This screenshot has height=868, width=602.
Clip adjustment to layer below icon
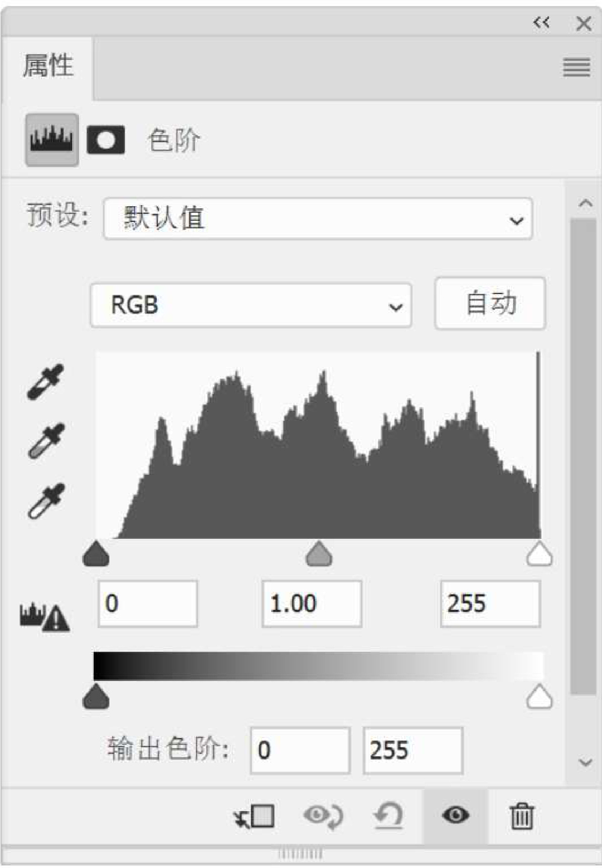point(254,816)
